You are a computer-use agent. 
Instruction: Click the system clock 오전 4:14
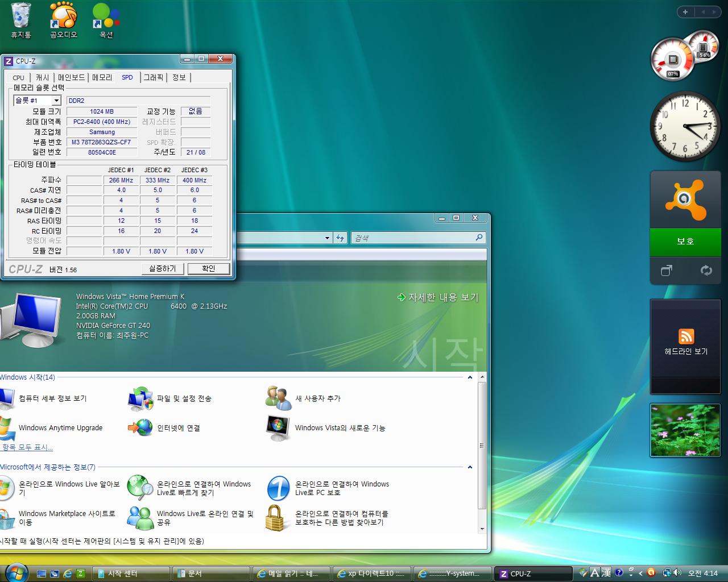[x=703, y=573]
